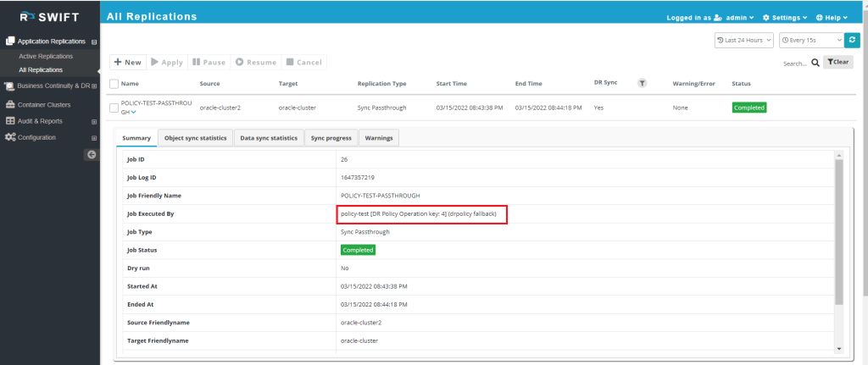Screen dimensions: 868x365
Task: Collapse the POLICY-TEST-PASSTHROUGH row chevron
Action: [133, 113]
